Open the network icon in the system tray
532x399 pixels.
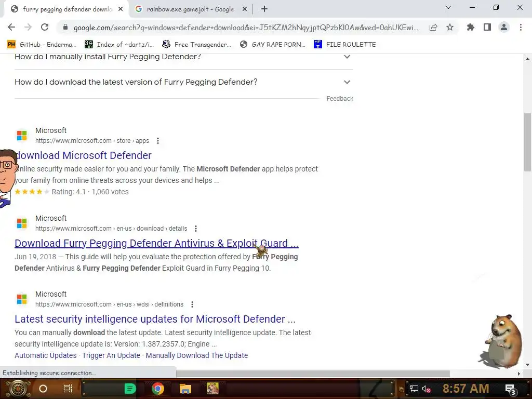click(x=414, y=389)
